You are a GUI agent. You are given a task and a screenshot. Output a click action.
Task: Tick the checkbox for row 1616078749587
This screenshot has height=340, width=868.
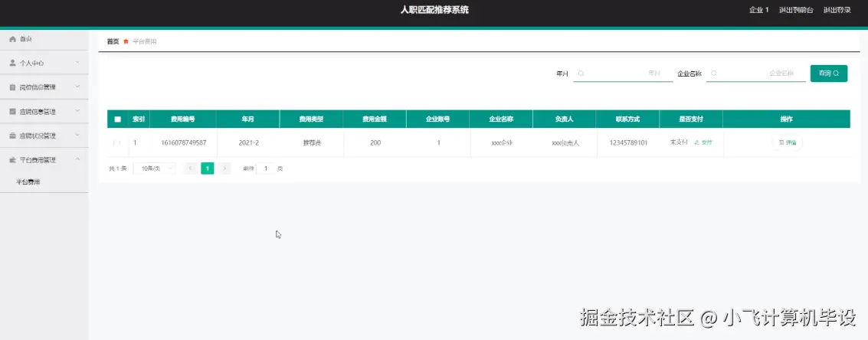117,143
